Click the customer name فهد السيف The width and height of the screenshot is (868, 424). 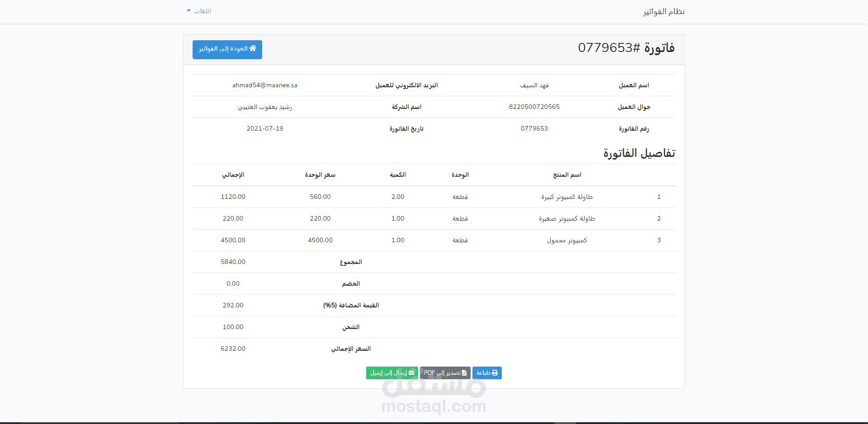[534, 85]
